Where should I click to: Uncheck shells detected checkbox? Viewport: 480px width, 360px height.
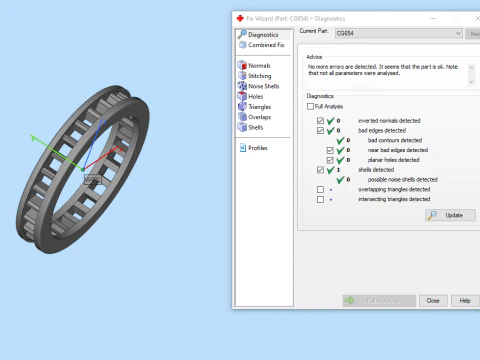tap(320, 170)
